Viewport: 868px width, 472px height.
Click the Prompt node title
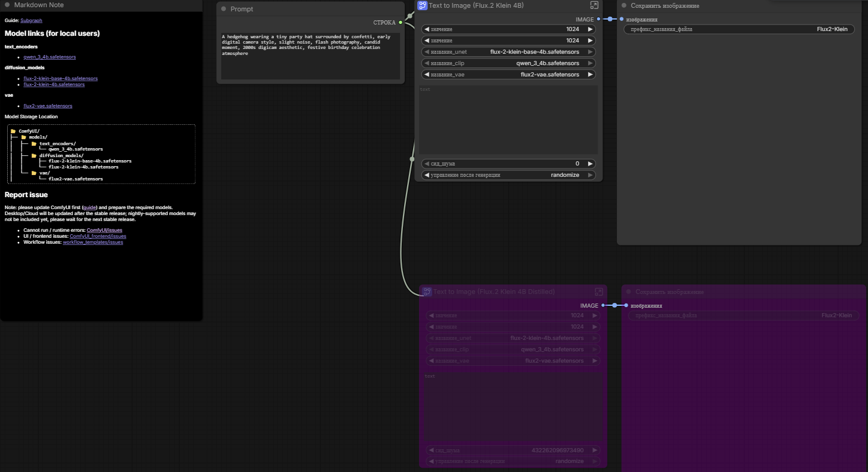(242, 9)
